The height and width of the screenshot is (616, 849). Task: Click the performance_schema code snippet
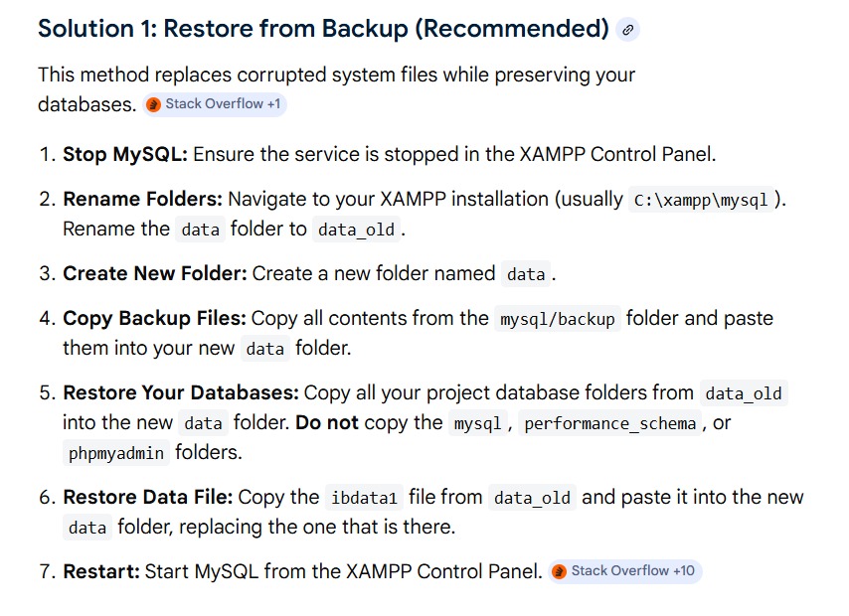point(610,423)
